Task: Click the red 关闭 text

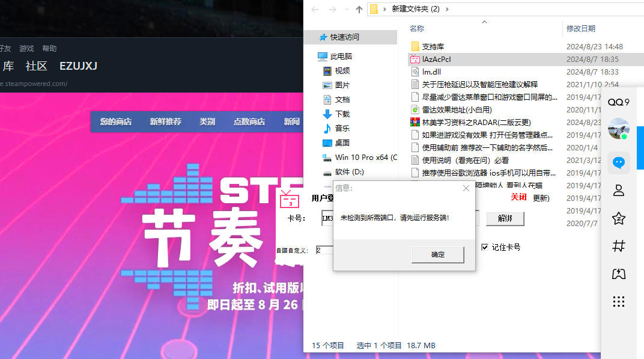Action: (518, 197)
